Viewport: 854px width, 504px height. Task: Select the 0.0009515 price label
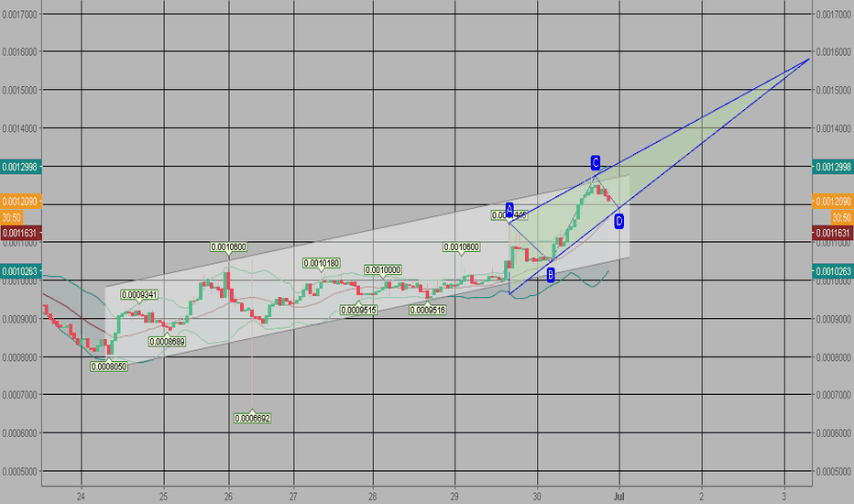[x=358, y=310]
